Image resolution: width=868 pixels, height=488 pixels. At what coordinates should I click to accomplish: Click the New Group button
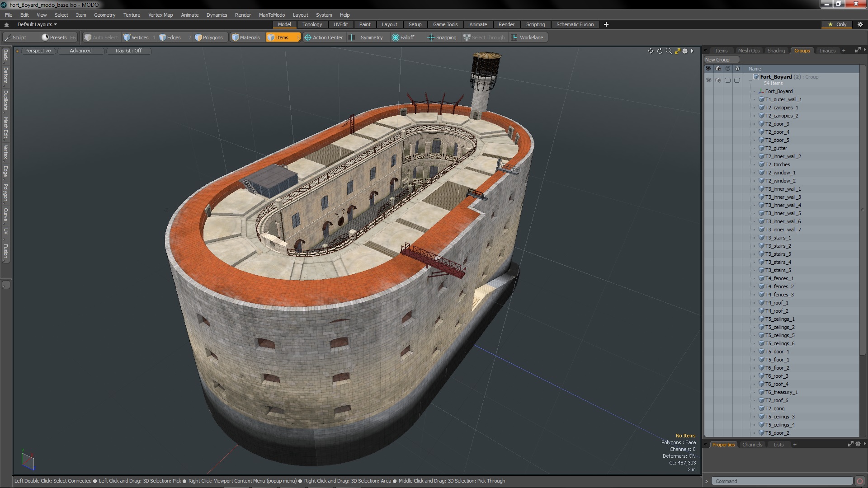(721, 60)
